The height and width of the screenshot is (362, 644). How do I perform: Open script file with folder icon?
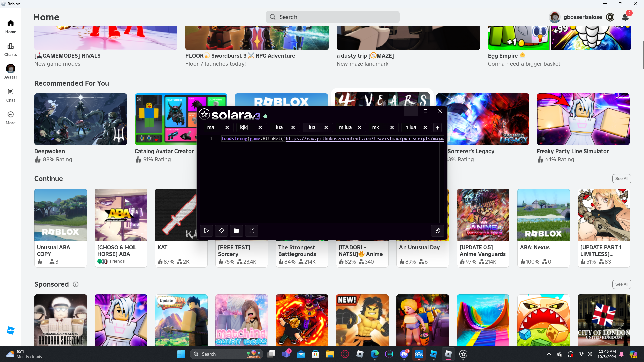(x=236, y=231)
